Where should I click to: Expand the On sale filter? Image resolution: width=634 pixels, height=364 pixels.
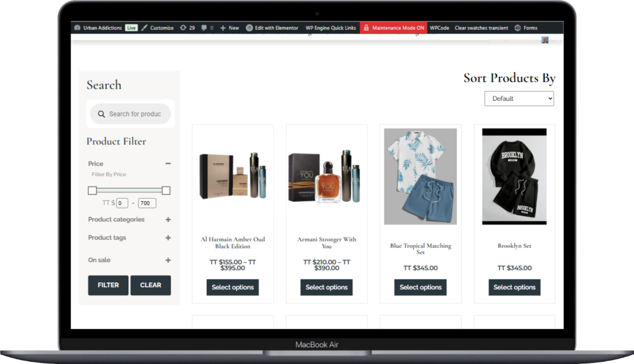(x=168, y=260)
